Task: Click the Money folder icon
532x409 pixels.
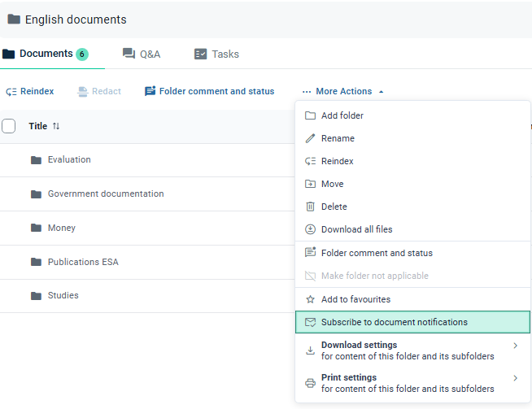Action: (x=36, y=228)
